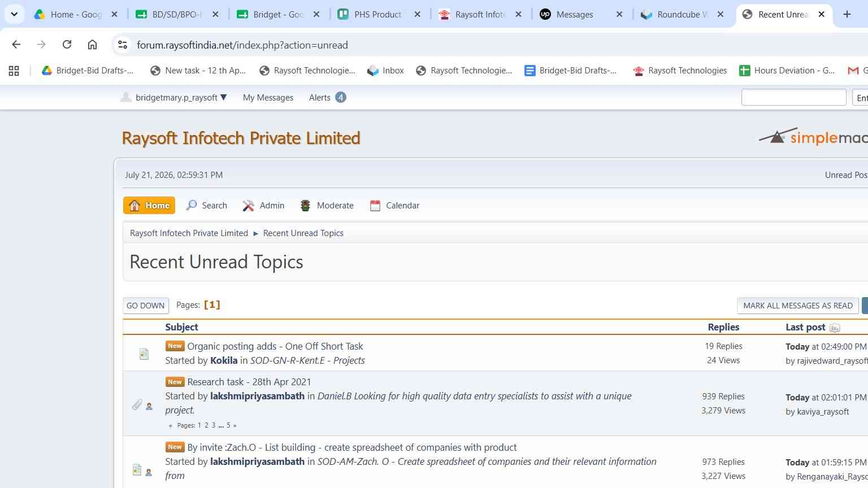
Task: Open the Alerts notification badge
Action: [340, 97]
